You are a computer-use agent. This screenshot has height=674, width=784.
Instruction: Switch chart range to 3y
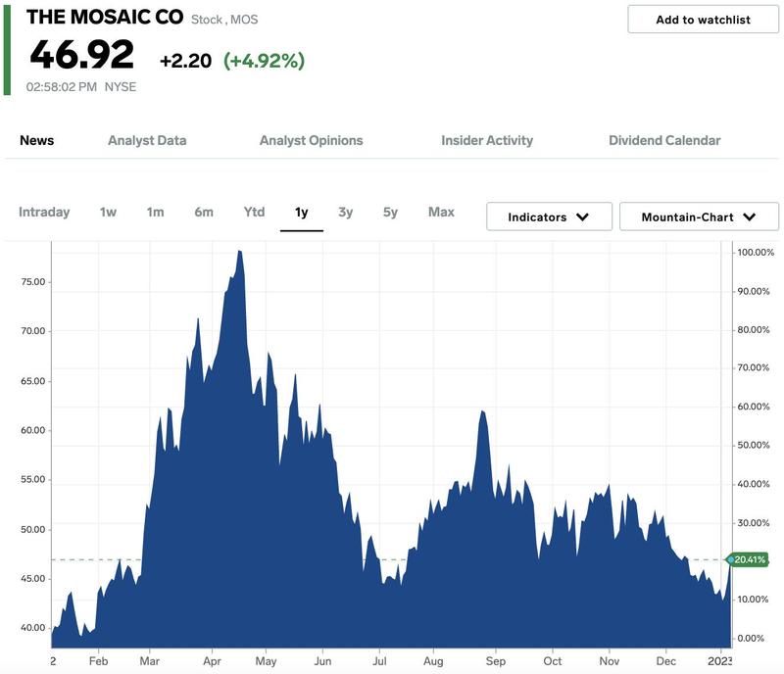346,212
